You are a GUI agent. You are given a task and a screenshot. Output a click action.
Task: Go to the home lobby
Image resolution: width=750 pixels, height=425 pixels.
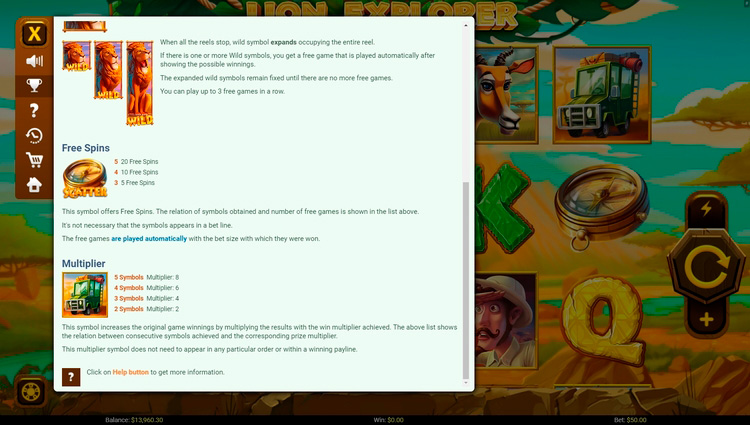point(34,185)
